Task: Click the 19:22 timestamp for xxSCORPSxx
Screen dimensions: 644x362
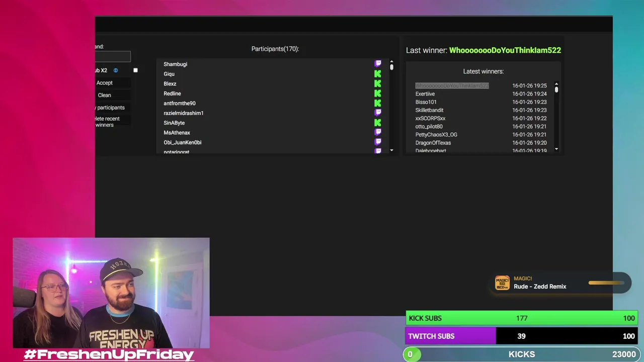Action: click(529, 118)
